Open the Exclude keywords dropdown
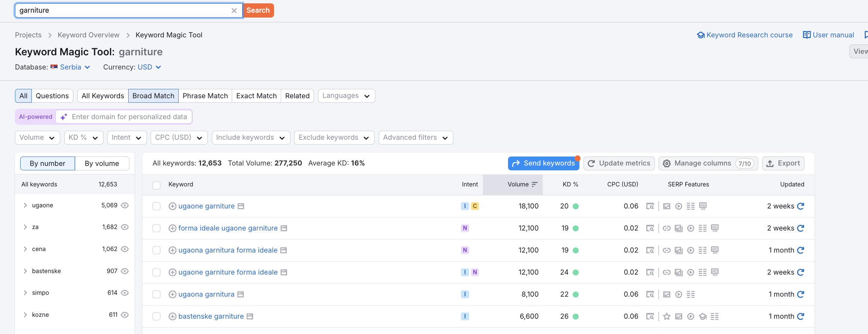 tap(334, 137)
